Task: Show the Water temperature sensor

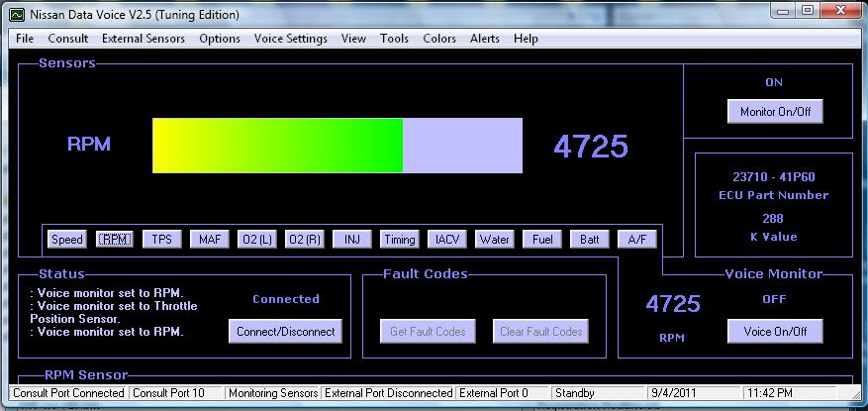Action: click(x=494, y=240)
